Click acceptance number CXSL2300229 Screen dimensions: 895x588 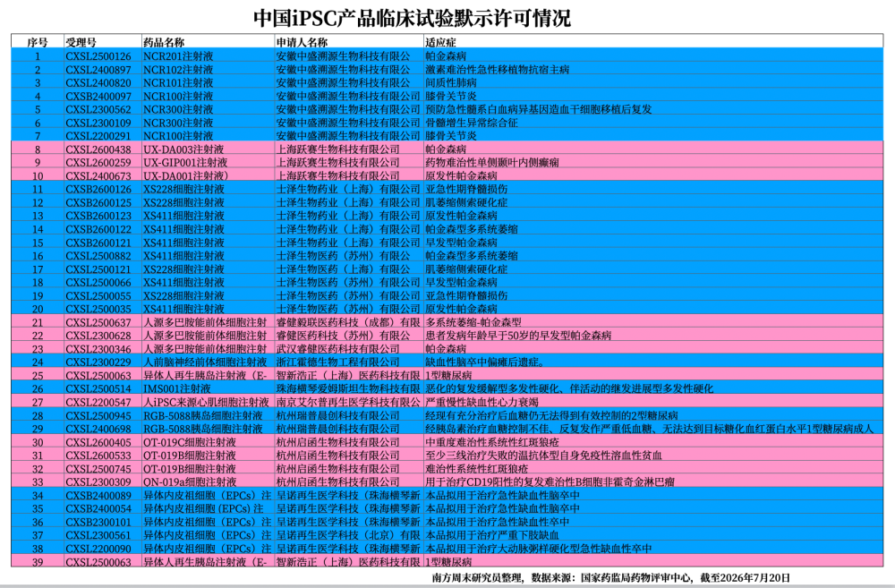coord(98,362)
